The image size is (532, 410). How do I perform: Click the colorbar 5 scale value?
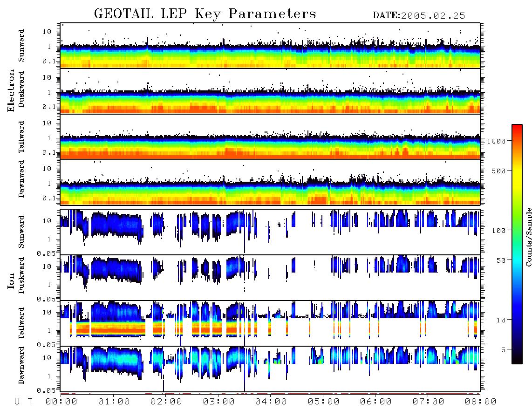pos(504,349)
